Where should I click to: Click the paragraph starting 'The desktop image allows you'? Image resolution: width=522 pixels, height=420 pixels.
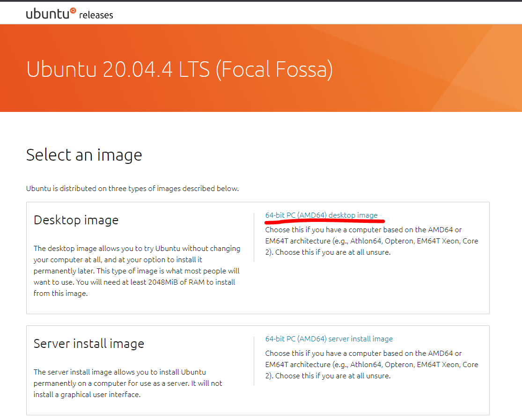(x=137, y=271)
